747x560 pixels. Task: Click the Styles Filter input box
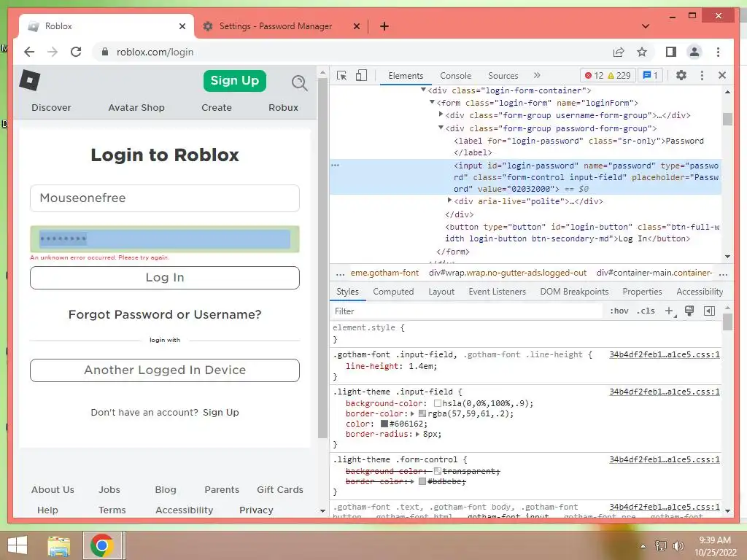[x=467, y=311]
